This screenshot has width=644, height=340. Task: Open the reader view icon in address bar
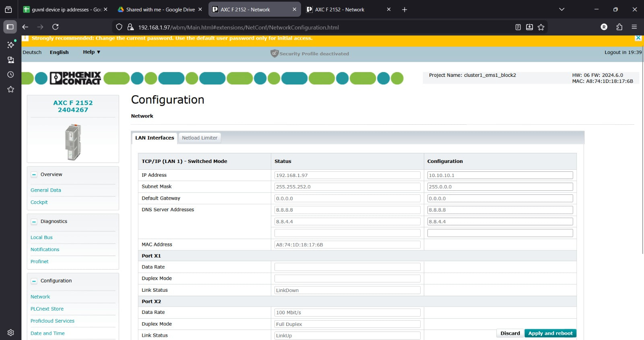coord(518,27)
